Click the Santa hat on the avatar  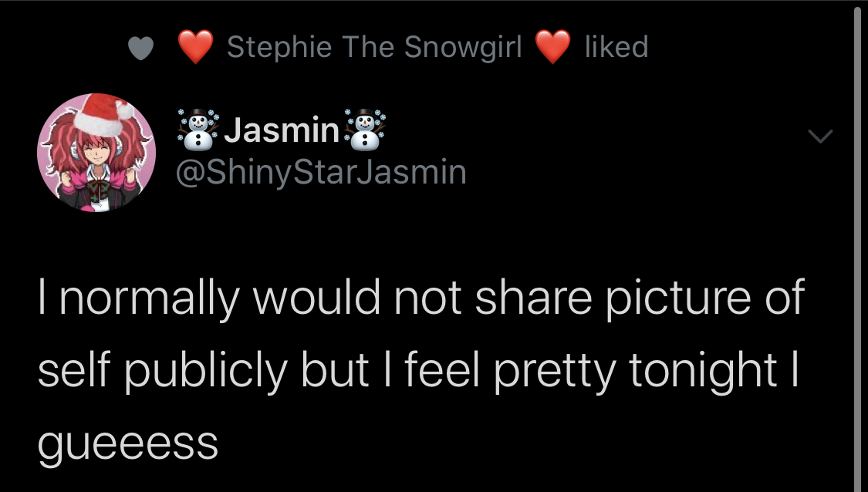104,113
